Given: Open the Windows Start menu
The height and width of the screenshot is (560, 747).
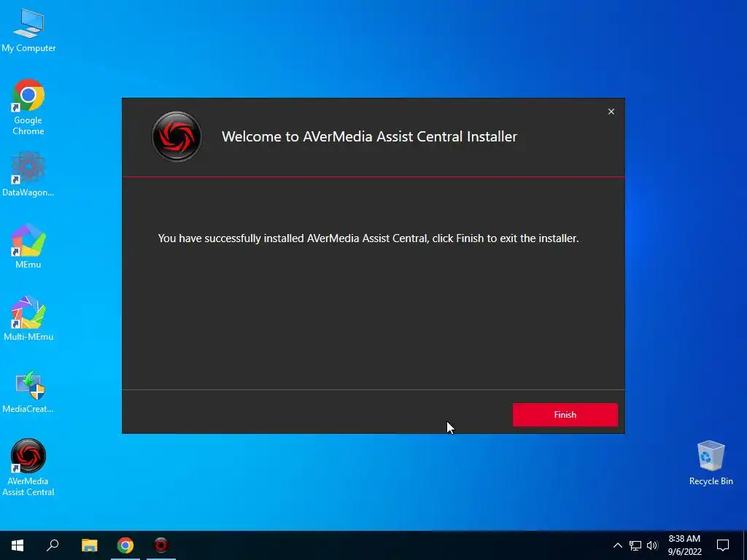Looking at the screenshot, I should [18, 545].
